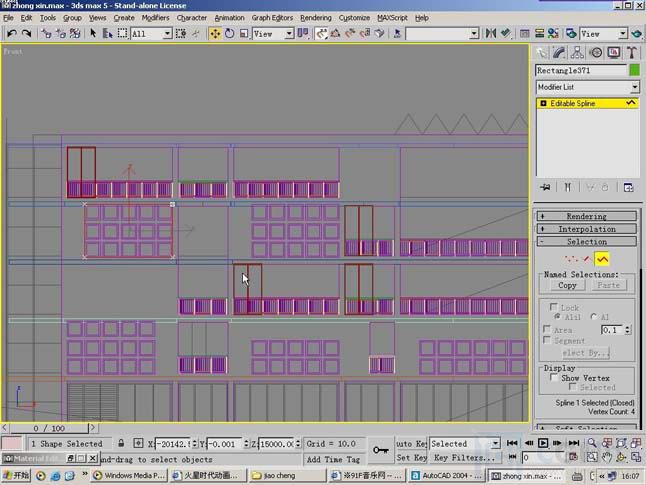Open reference coordinate system View dropdown

(x=273, y=33)
